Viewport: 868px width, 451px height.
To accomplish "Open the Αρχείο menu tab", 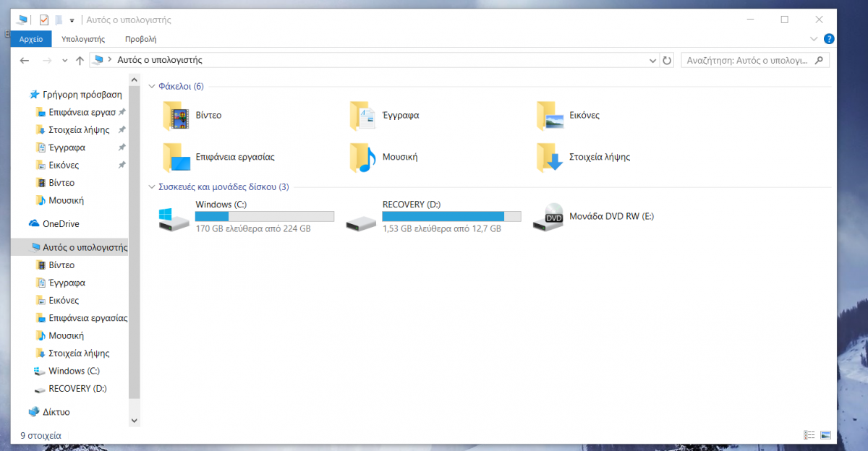I will [x=31, y=39].
